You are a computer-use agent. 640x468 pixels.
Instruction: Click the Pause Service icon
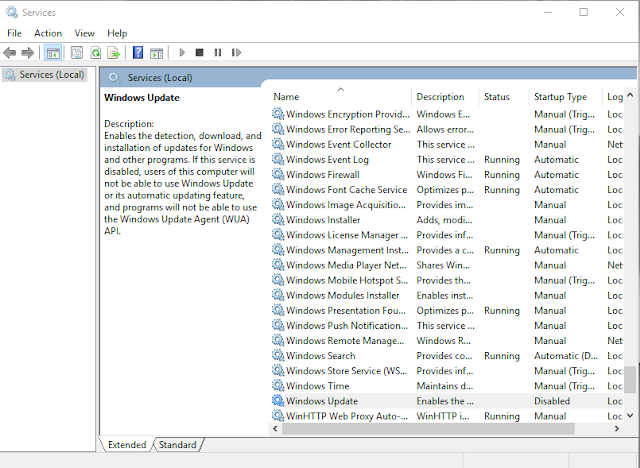[218, 53]
